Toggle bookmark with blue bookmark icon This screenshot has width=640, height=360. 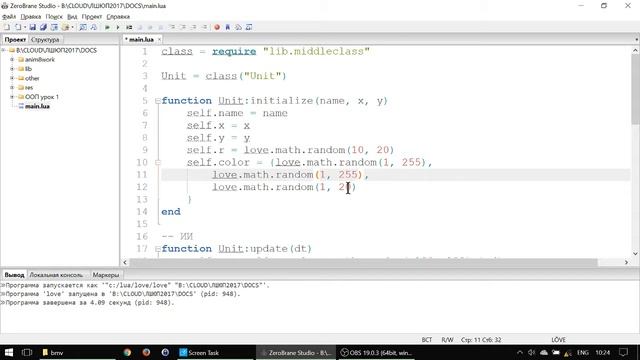coord(227,27)
